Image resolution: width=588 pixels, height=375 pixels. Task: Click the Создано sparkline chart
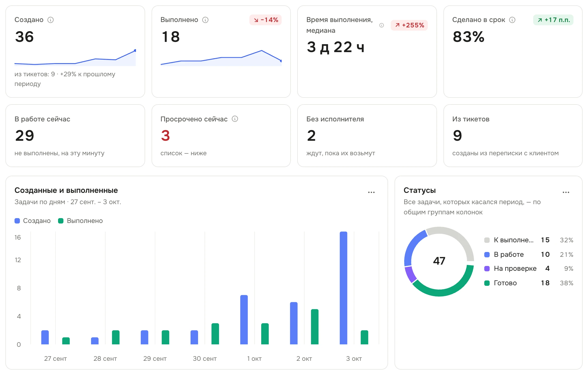pos(75,57)
